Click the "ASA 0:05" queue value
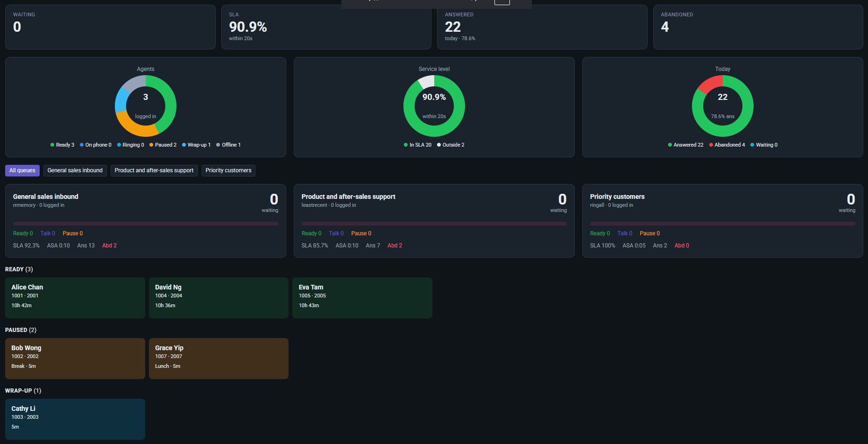 [634, 246]
